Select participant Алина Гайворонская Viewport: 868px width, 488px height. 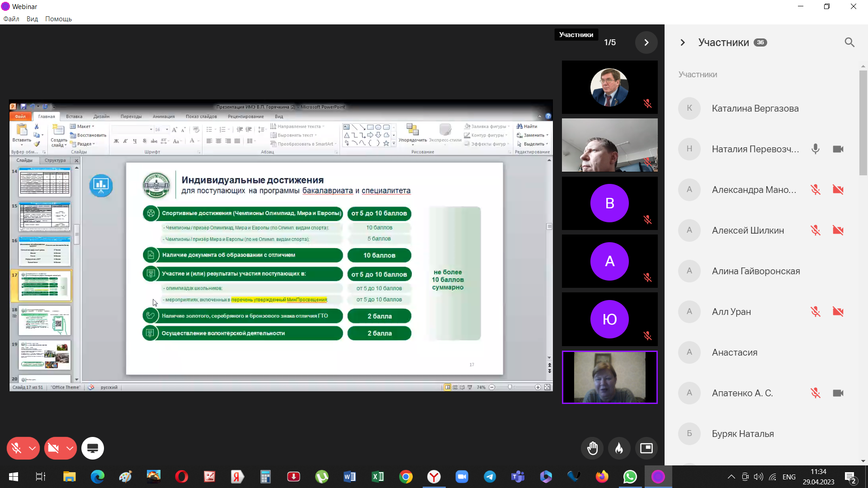click(x=762, y=271)
